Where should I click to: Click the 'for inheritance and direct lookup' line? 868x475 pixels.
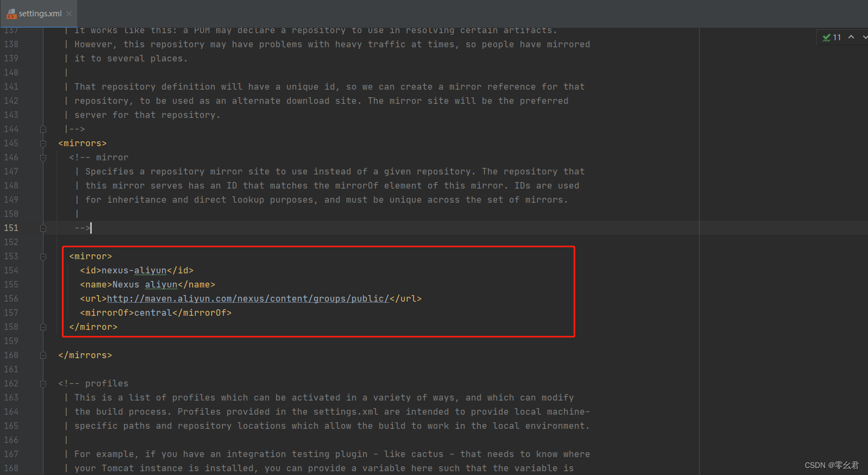coord(326,200)
